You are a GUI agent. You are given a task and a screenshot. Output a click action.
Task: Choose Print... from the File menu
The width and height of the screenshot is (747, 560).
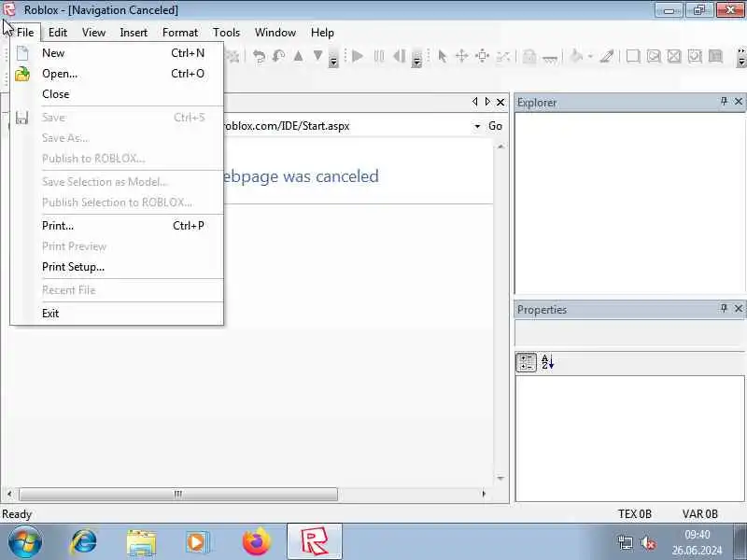tap(117, 226)
